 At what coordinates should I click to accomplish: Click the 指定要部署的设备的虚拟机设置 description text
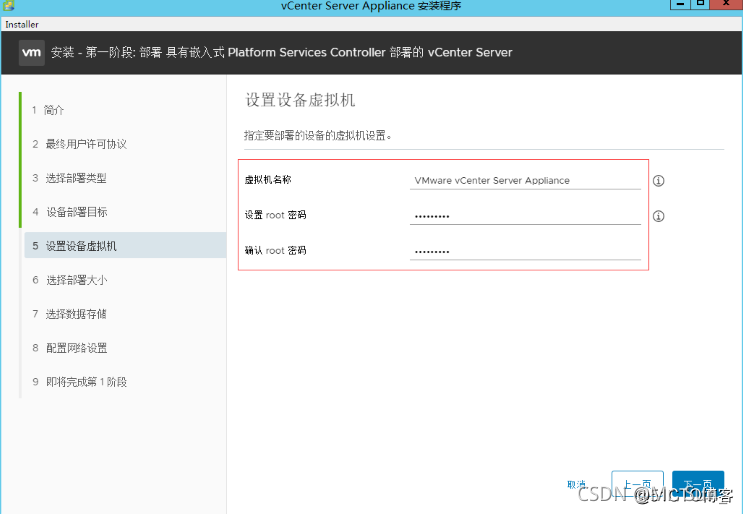pos(317,136)
